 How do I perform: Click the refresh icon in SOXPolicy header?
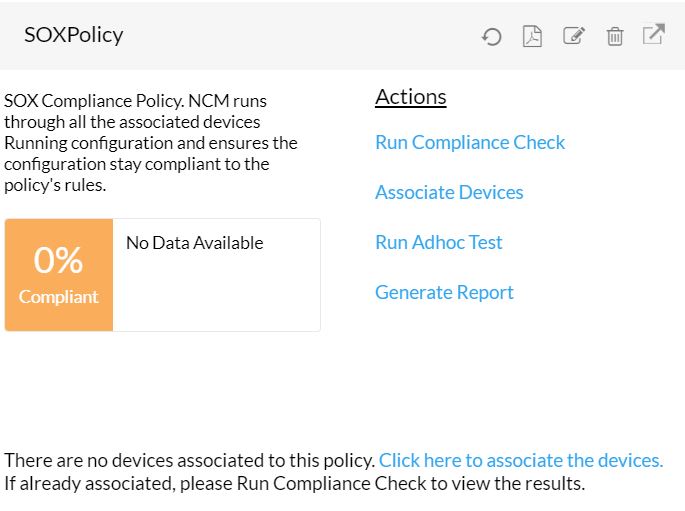pos(491,37)
